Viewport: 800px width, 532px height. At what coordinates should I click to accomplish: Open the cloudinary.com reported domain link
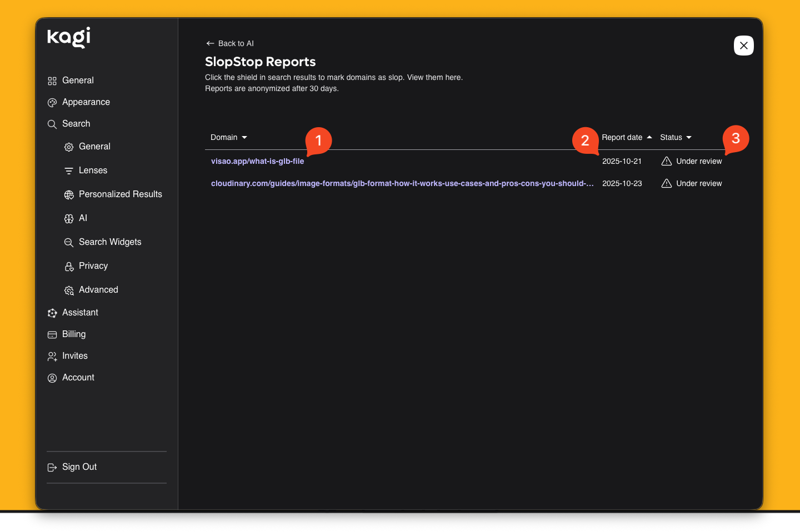pyautogui.click(x=402, y=183)
